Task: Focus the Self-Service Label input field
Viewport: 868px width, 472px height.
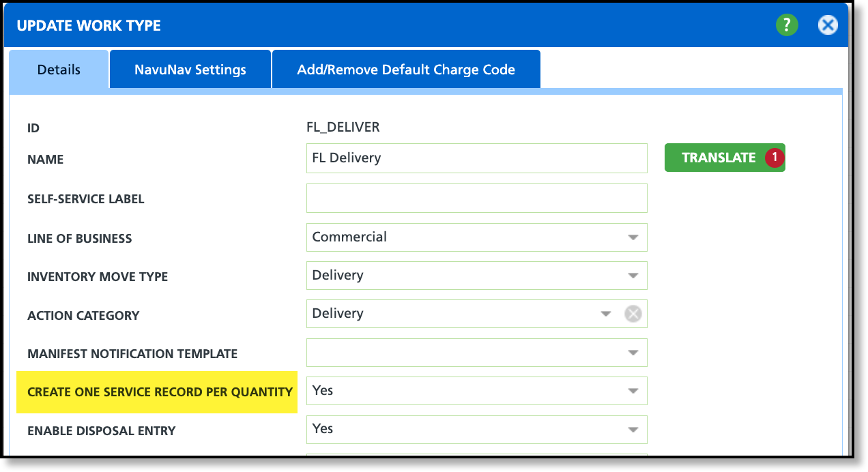Action: 476,198
